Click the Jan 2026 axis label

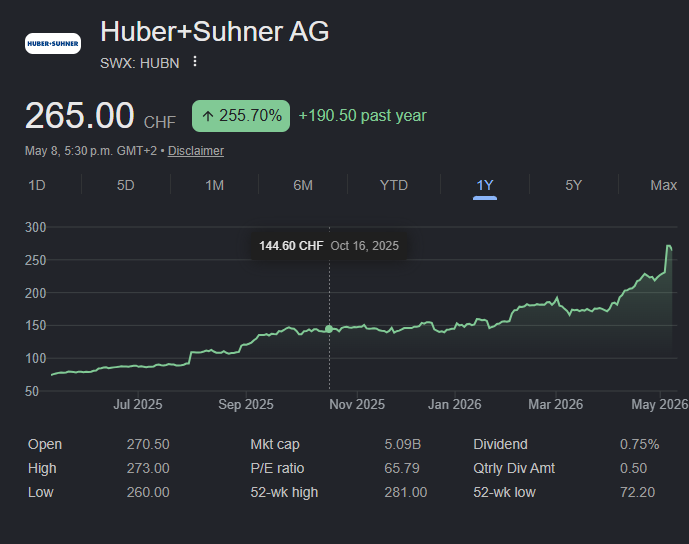[455, 404]
